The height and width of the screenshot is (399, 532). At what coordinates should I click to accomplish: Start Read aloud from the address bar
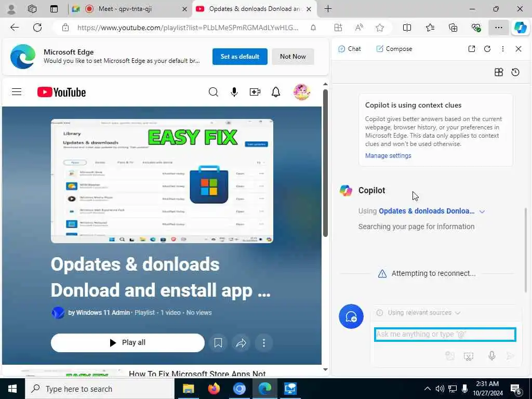(x=359, y=28)
